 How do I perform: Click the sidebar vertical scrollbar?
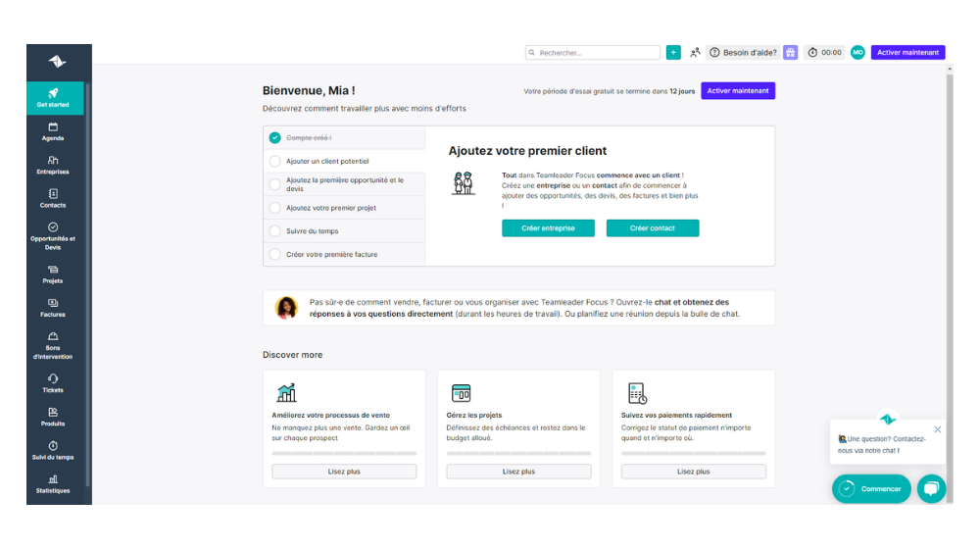pyautogui.click(x=87, y=284)
